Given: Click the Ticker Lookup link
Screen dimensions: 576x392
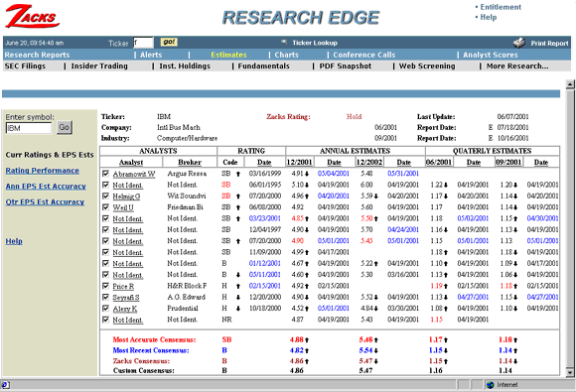Looking at the screenshot, I should (x=315, y=43).
